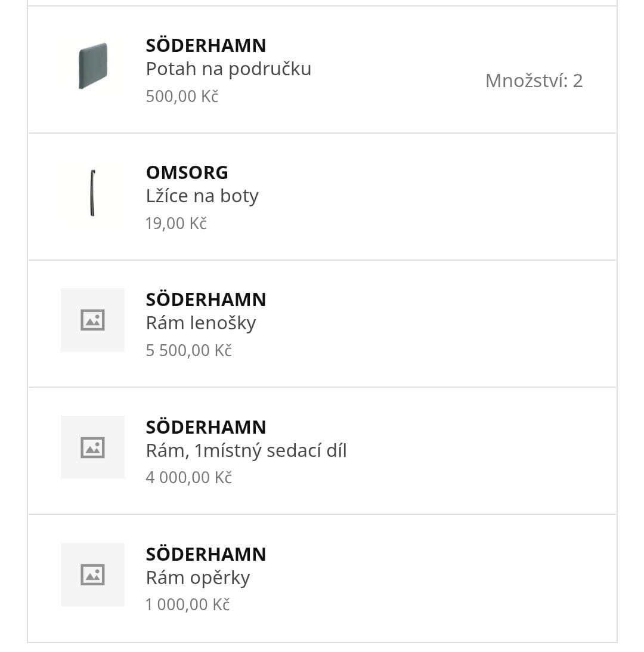Viewport: 644px width, 652px height.
Task: Click SÖDERHAMN title above Rám opěrky
Action: [x=206, y=554]
